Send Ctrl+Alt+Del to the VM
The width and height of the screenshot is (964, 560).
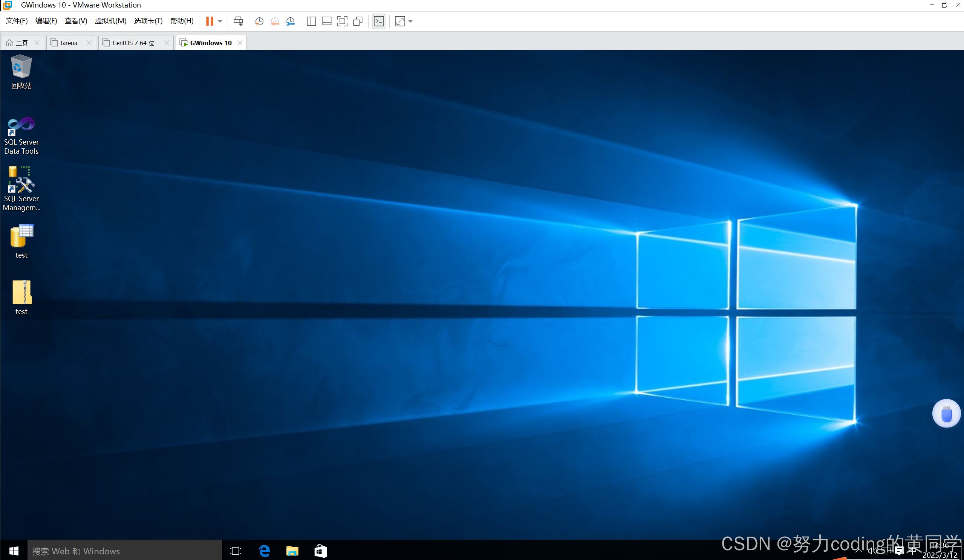coord(238,21)
